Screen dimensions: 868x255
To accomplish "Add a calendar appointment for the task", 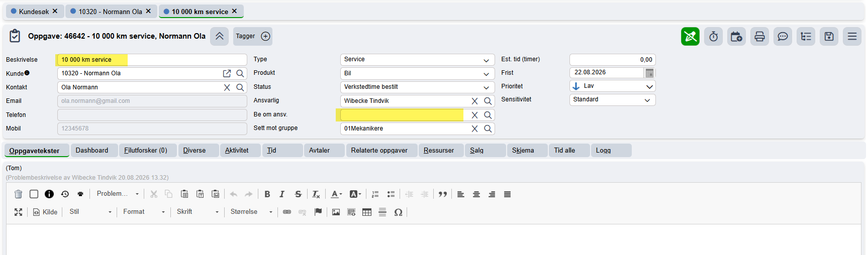I will point(736,36).
